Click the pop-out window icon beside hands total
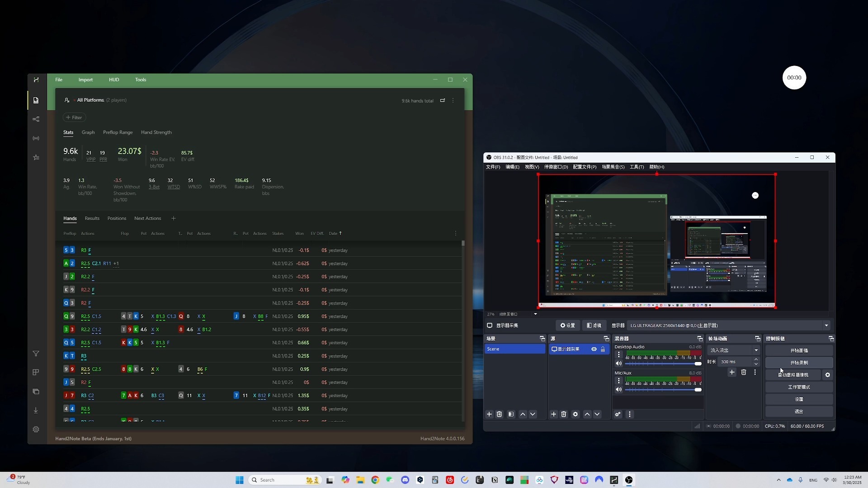This screenshot has width=868, height=488. tap(443, 100)
